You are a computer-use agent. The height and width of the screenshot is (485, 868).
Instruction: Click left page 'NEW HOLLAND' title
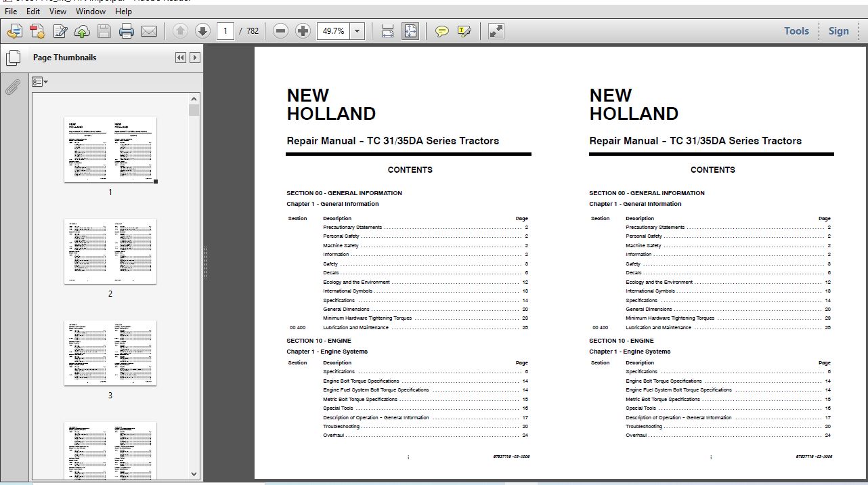331,104
